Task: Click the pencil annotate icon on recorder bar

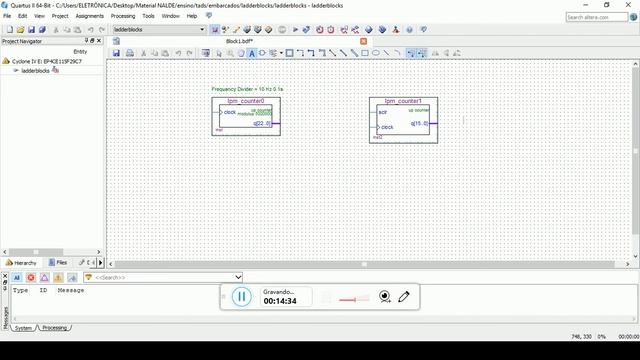Action: click(404, 296)
